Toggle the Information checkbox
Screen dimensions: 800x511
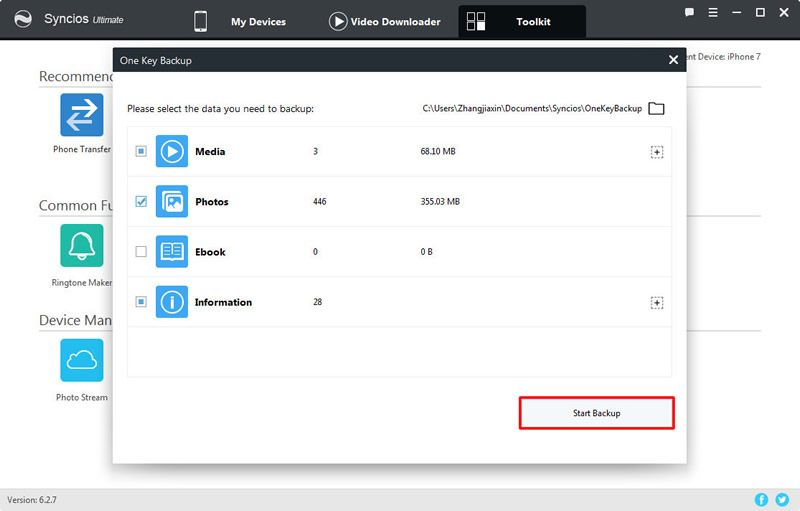[141, 302]
